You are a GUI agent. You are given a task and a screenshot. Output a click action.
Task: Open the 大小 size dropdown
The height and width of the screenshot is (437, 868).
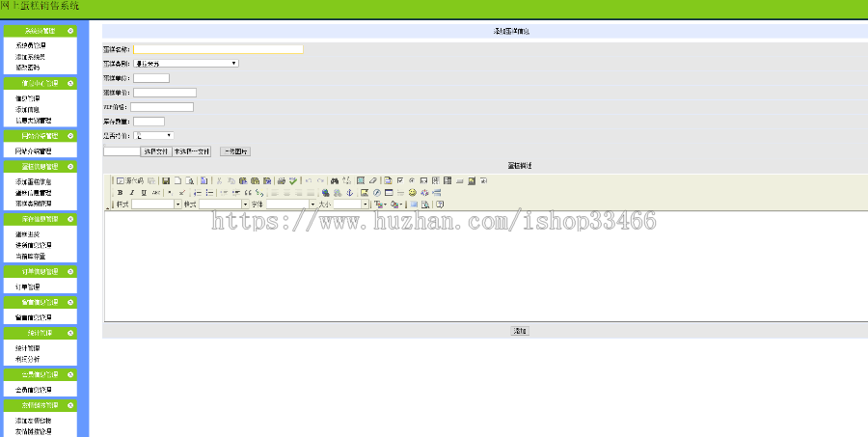click(x=351, y=205)
